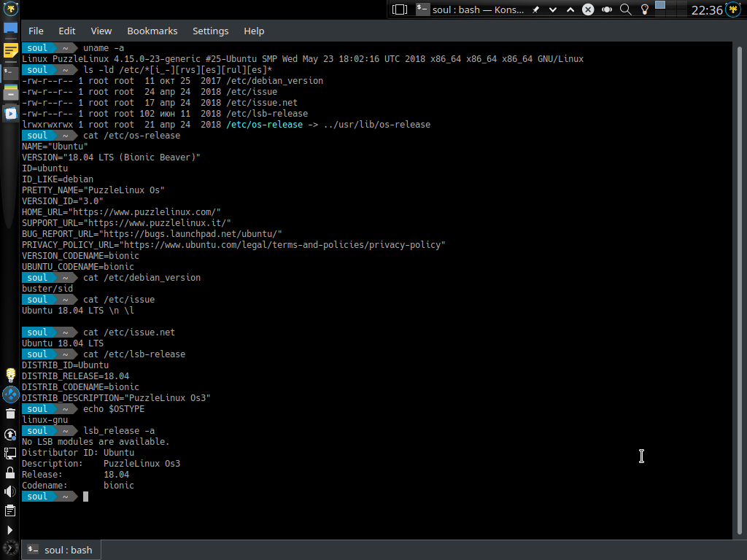The height and width of the screenshot is (560, 747).
Task: Select the 'soul : bash' tab
Action: [x=61, y=550]
